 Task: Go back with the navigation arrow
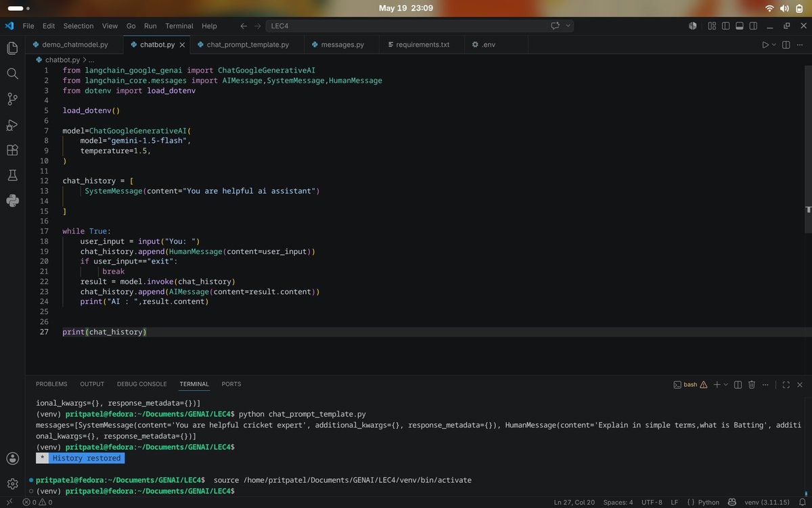pos(244,26)
